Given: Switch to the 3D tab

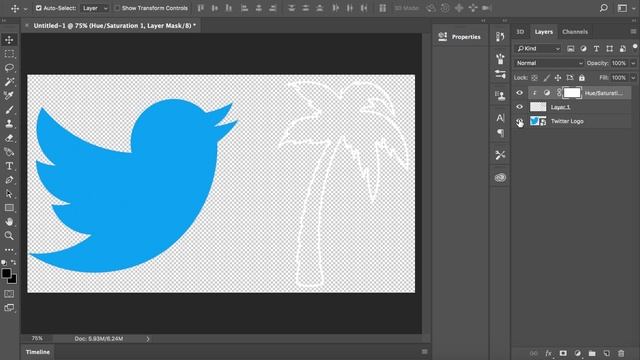Looking at the screenshot, I should click(520, 32).
